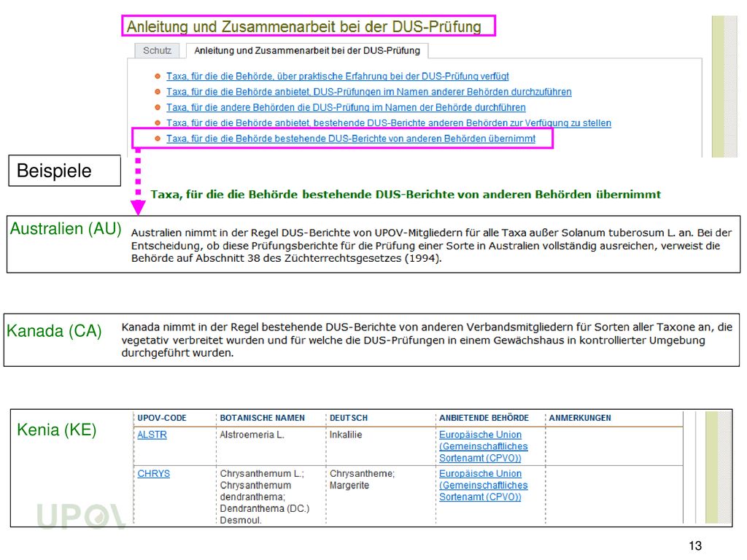Follow link 'andere Behörden die DUS-Prüfung im Namen der Behörde durchführen'
This screenshot has width=747, height=560.
coord(346,108)
